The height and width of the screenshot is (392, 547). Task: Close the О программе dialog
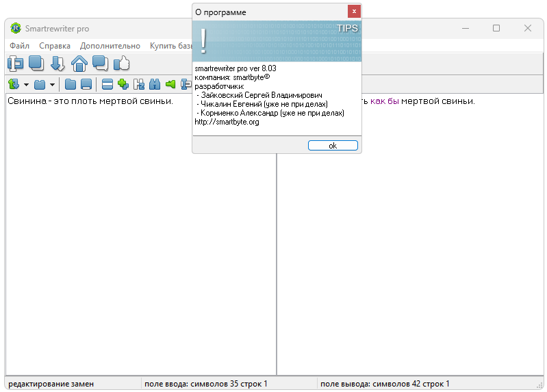(354, 12)
